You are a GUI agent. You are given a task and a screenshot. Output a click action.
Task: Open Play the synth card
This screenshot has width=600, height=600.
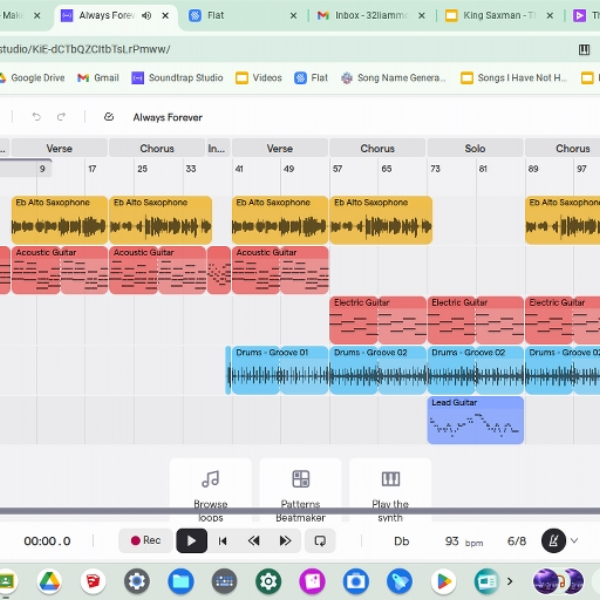(390, 490)
